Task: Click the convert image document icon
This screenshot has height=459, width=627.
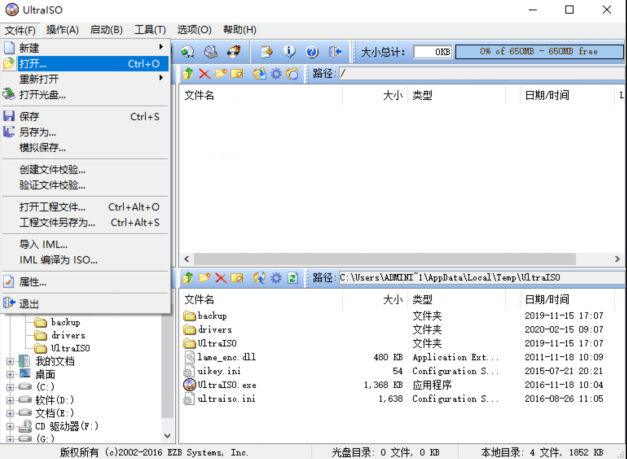Action: tap(266, 52)
